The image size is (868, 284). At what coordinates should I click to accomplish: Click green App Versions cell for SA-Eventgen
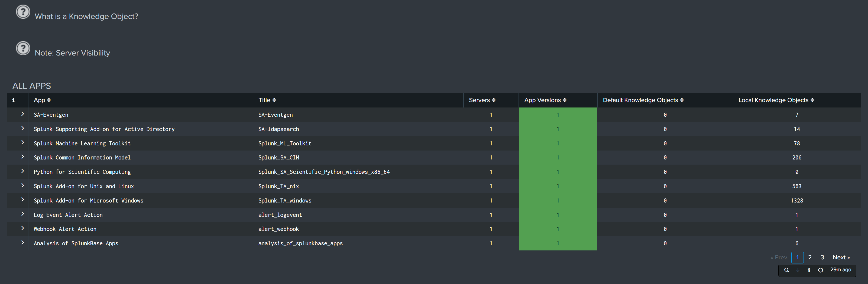558,115
